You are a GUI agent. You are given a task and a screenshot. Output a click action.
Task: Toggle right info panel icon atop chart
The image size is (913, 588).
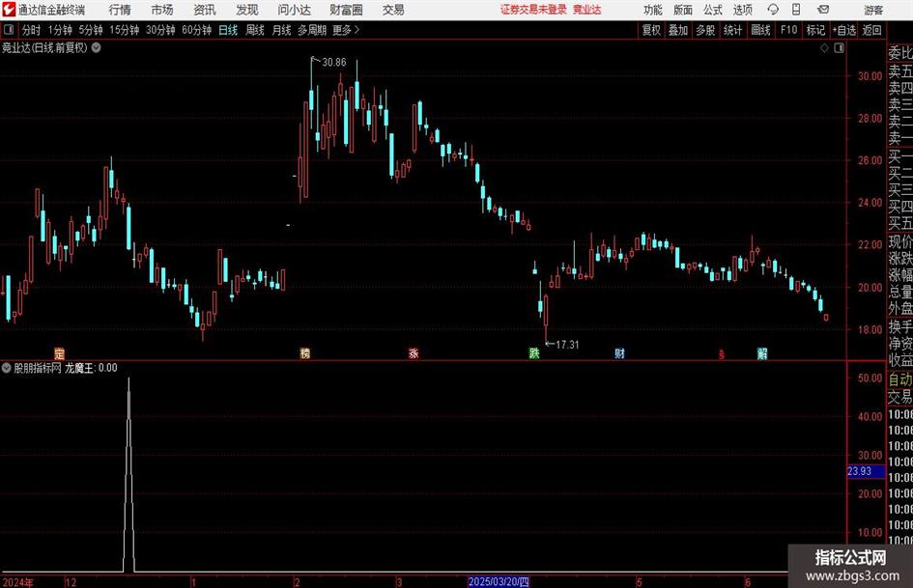[x=839, y=48]
